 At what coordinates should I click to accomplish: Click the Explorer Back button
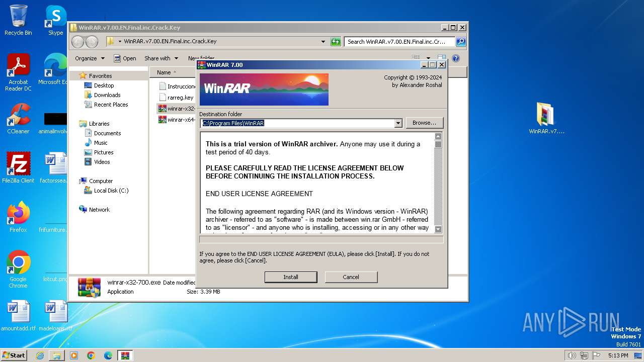[x=77, y=42]
